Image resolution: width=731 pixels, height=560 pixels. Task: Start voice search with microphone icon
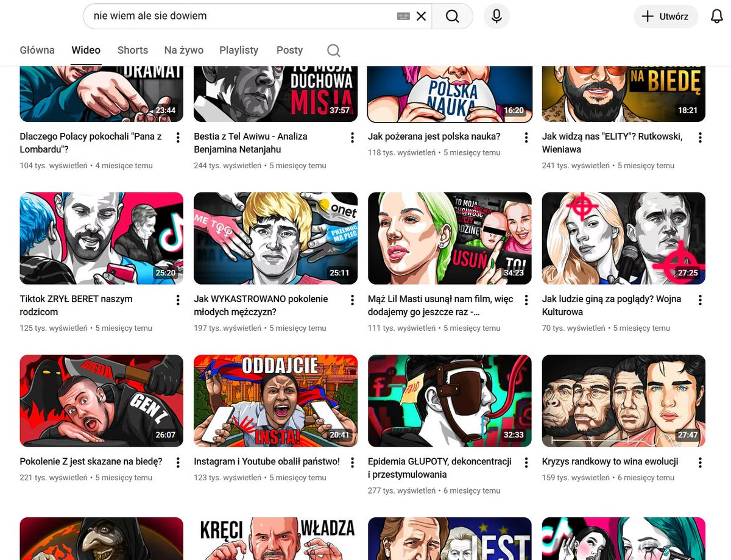(x=496, y=16)
